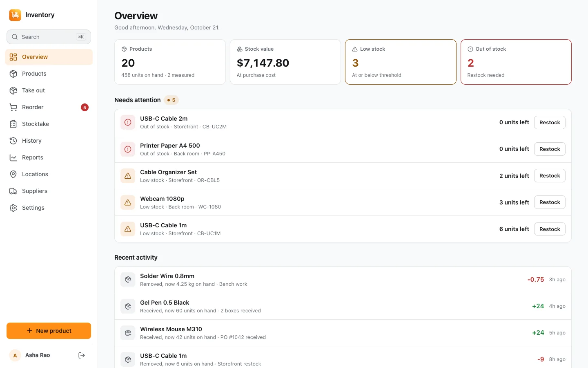Click the Products card cube icon

pos(124,49)
